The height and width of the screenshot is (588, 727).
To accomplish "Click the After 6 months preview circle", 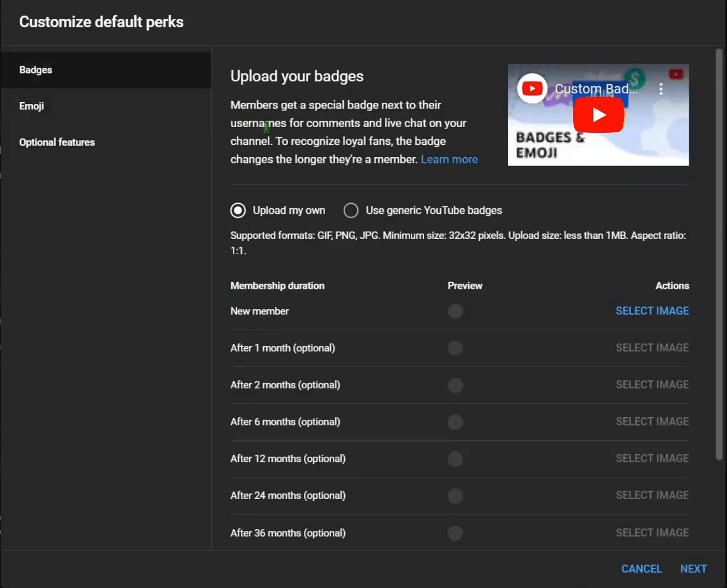I will [455, 422].
